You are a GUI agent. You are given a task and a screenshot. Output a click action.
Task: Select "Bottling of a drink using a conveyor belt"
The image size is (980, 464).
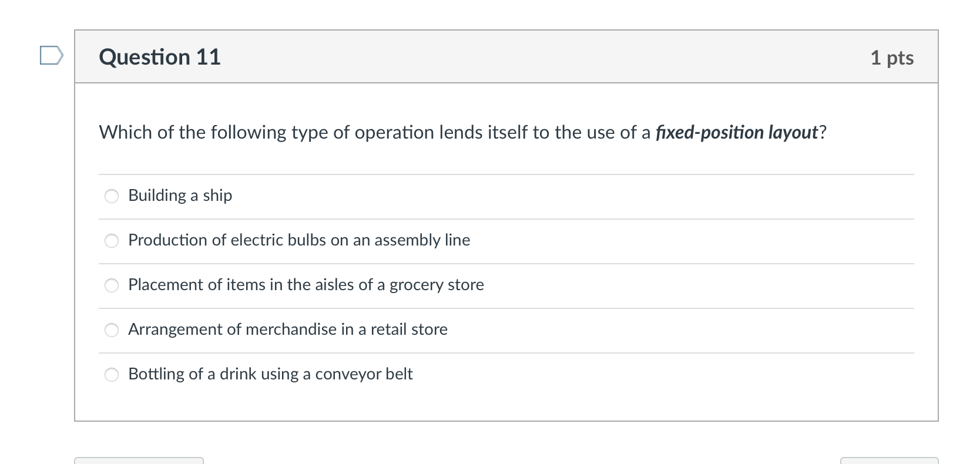[x=111, y=374]
